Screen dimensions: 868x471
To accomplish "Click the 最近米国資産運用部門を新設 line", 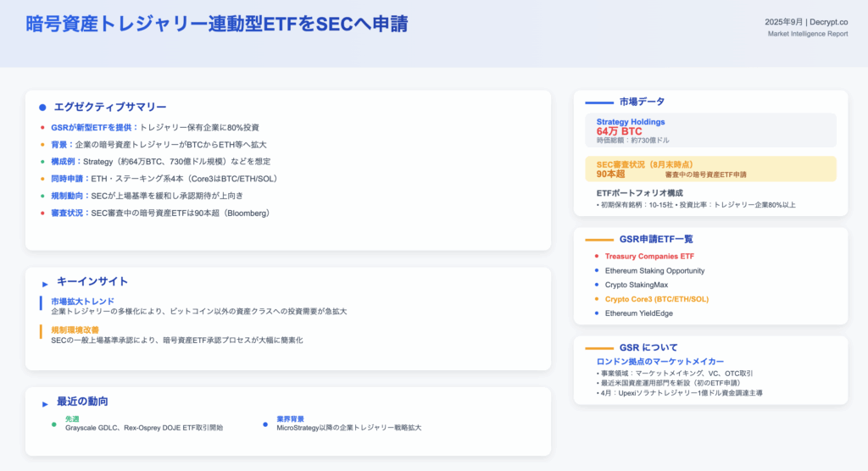I will click(x=668, y=383).
